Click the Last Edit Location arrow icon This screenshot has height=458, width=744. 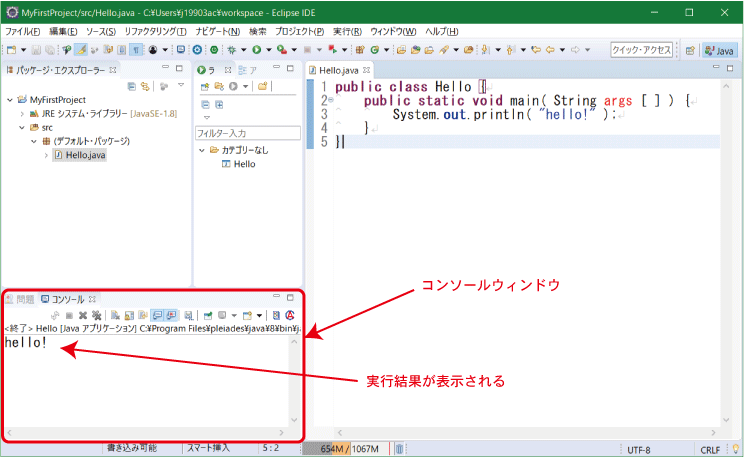point(536,49)
